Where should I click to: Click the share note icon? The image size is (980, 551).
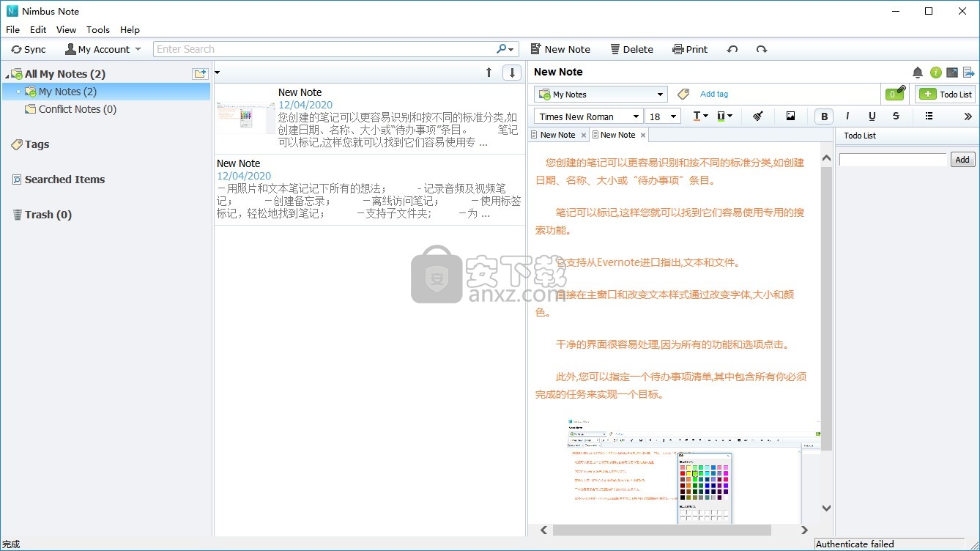[x=968, y=73]
